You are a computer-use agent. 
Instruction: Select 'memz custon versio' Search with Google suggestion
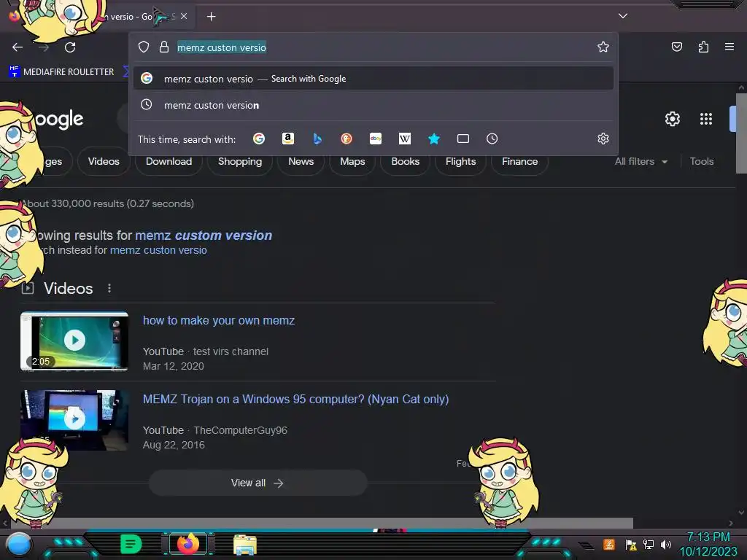pos(373,79)
